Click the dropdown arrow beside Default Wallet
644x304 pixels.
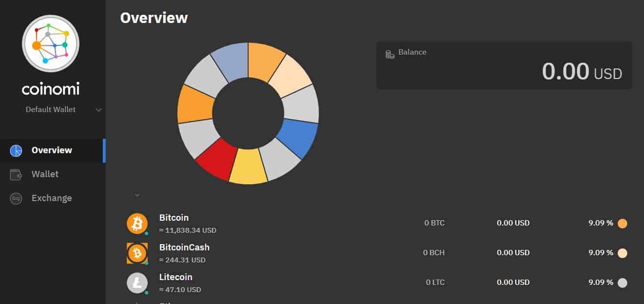(x=98, y=110)
